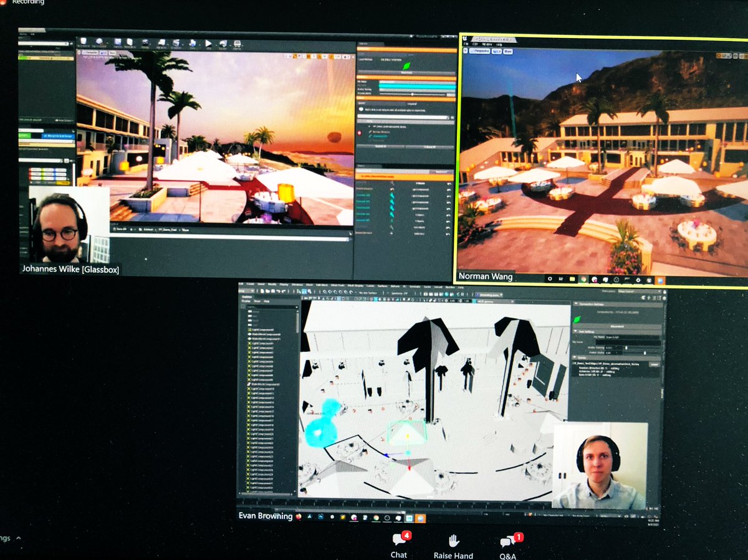This screenshot has width=748, height=560.
Task: Select Johannes Wilke's webcam thumbnail
Action: pyautogui.click(x=69, y=225)
